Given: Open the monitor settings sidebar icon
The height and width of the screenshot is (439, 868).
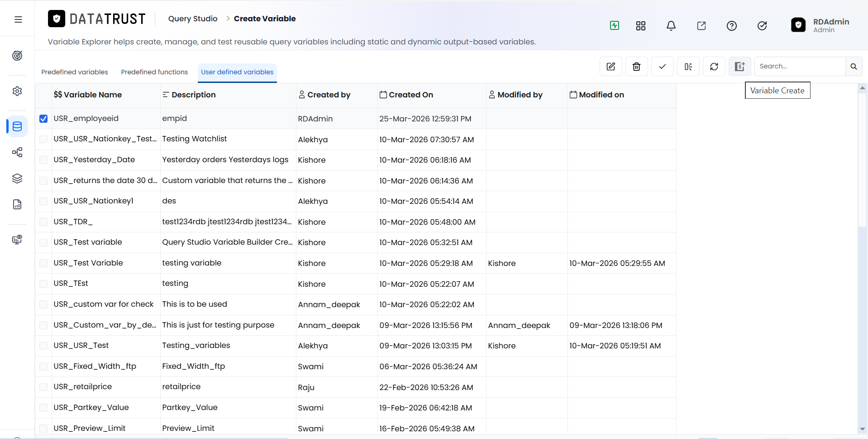Looking at the screenshot, I should (x=17, y=240).
